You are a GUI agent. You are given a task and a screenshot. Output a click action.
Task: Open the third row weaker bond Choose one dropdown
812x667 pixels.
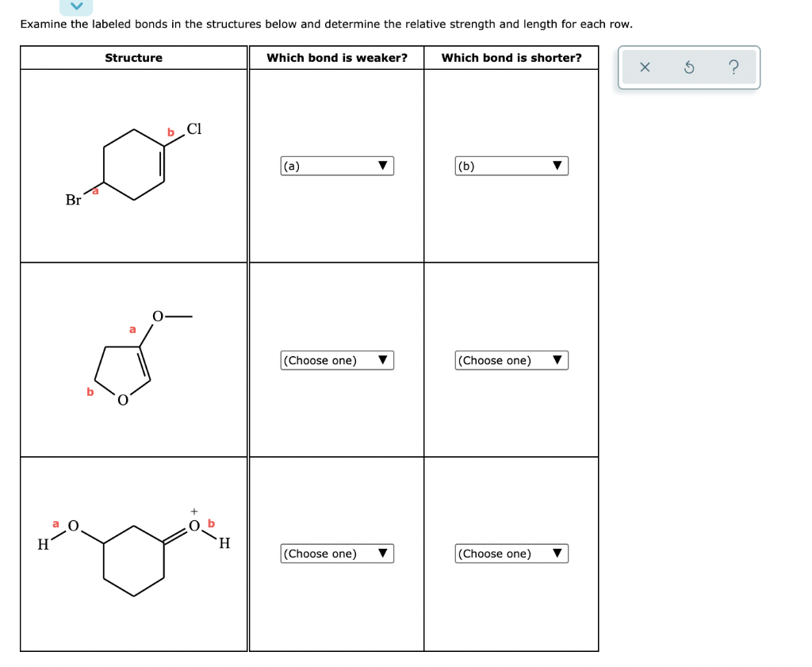pyautogui.click(x=336, y=554)
